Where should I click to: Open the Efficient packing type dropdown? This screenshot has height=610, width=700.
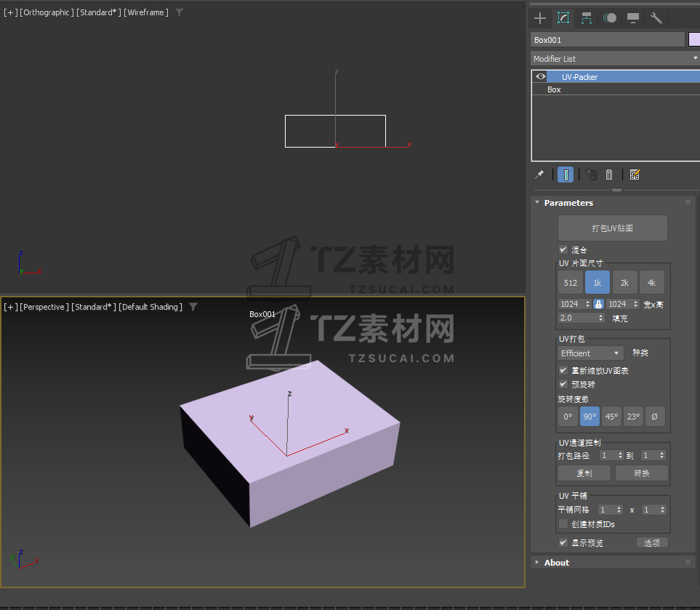(591, 353)
